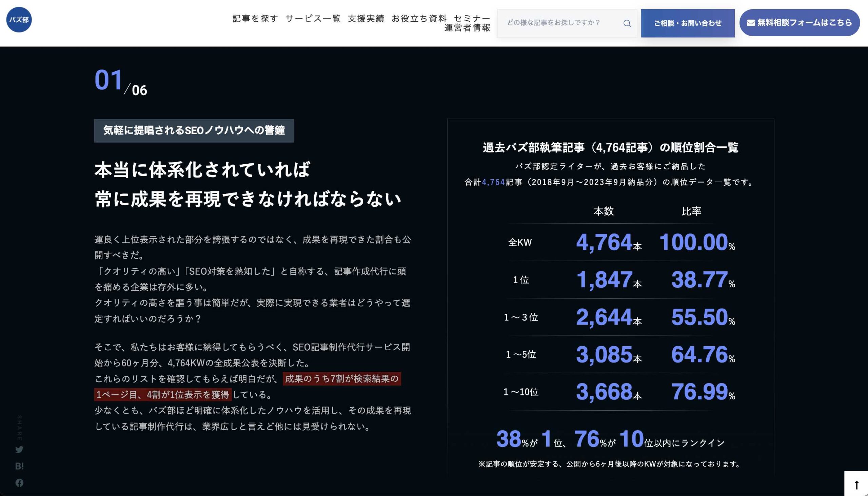
Task: Click the 01 section number
Action: (108, 80)
